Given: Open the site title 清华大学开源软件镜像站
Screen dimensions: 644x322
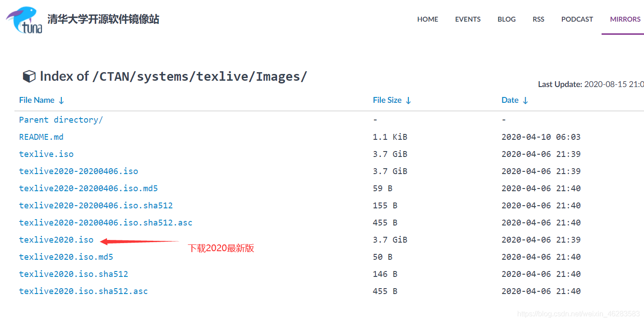Looking at the screenshot, I should (103, 19).
